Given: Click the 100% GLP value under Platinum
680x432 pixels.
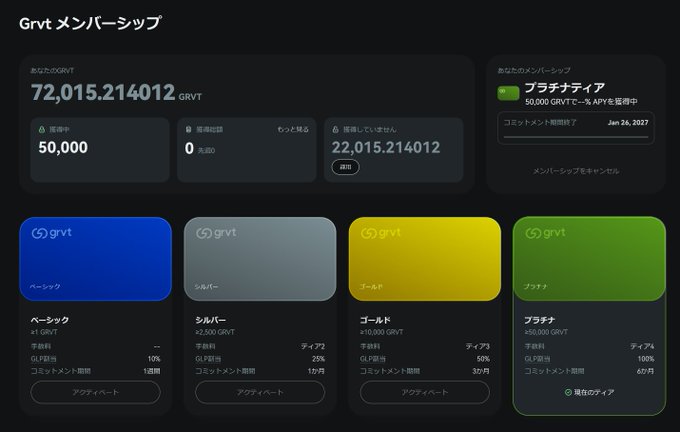Looking at the screenshot, I should click(x=646, y=359).
